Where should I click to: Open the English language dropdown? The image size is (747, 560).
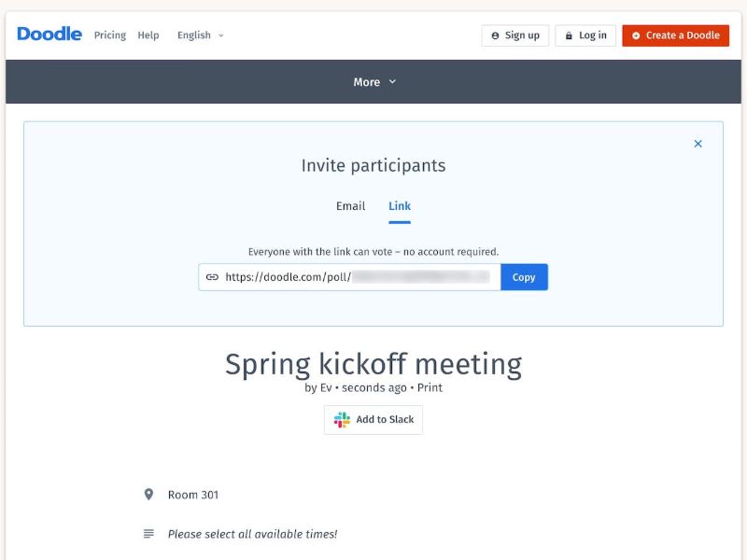click(201, 35)
